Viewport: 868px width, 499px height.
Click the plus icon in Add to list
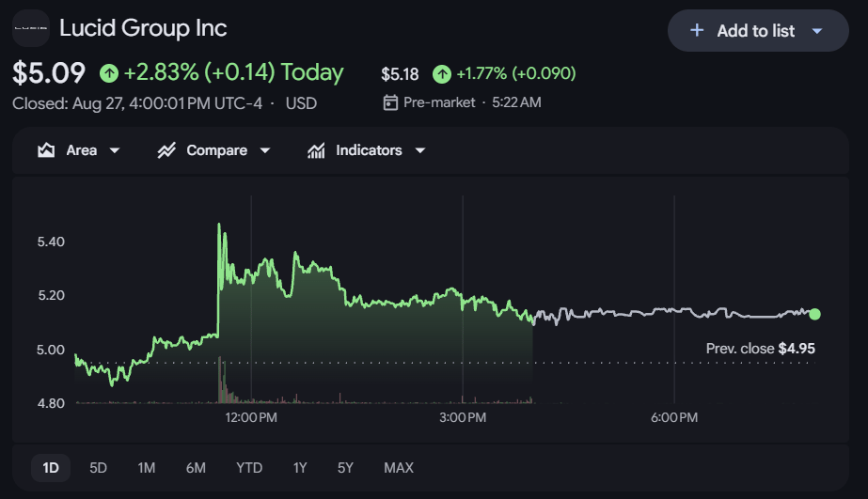697,30
